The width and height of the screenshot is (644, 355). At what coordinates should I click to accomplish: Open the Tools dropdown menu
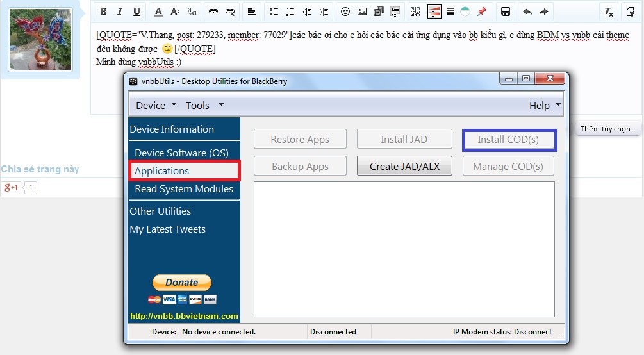(x=204, y=105)
